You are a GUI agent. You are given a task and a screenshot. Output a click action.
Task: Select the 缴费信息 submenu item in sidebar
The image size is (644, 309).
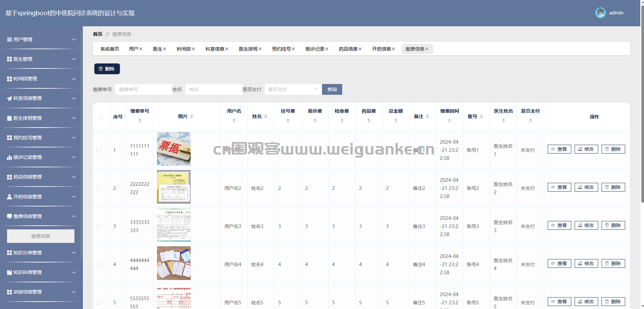41,236
